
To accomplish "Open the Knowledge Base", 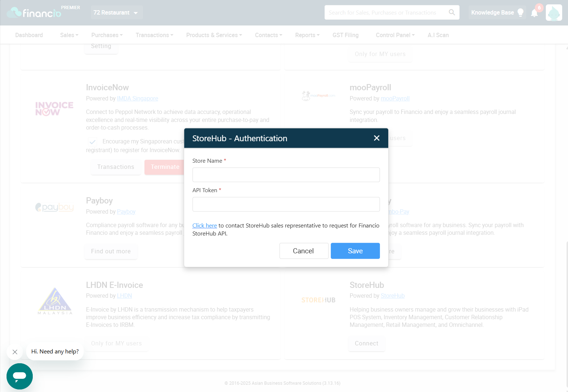I will tap(497, 12).
